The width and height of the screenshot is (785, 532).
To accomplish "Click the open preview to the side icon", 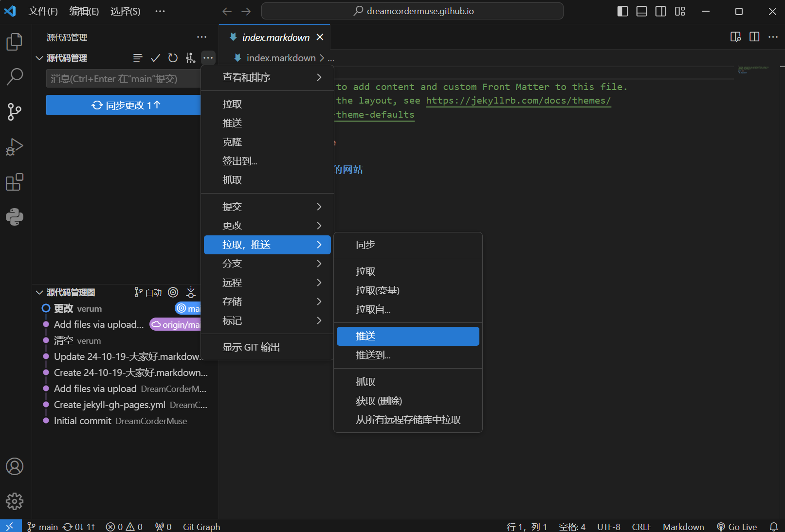I will click(x=735, y=37).
